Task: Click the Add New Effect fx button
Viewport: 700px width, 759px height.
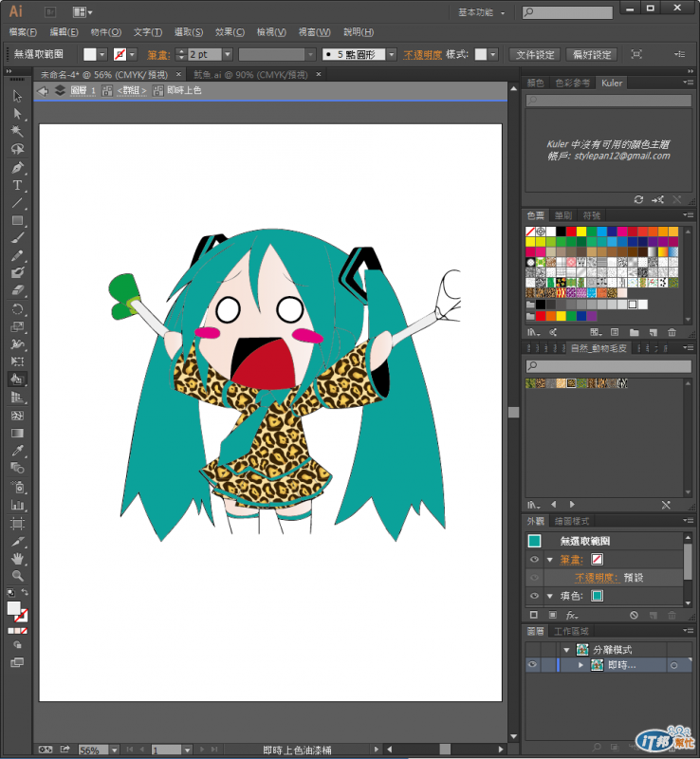Action: (571, 615)
